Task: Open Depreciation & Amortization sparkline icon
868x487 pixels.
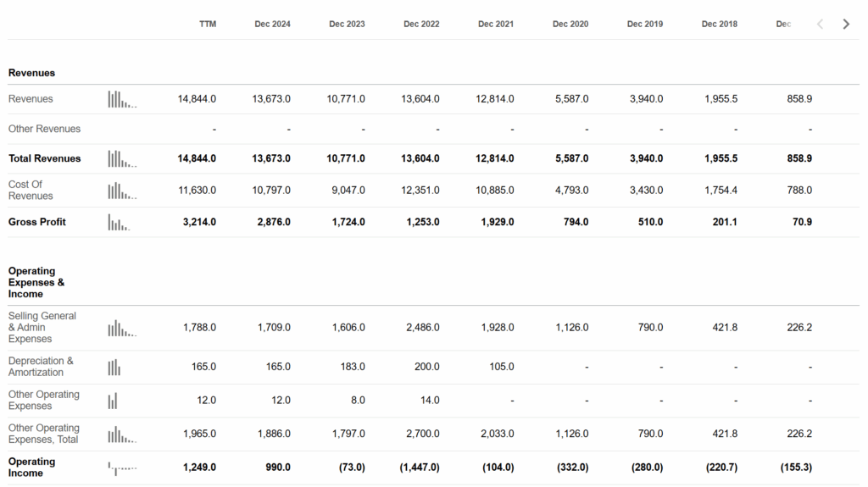Action: click(x=114, y=367)
